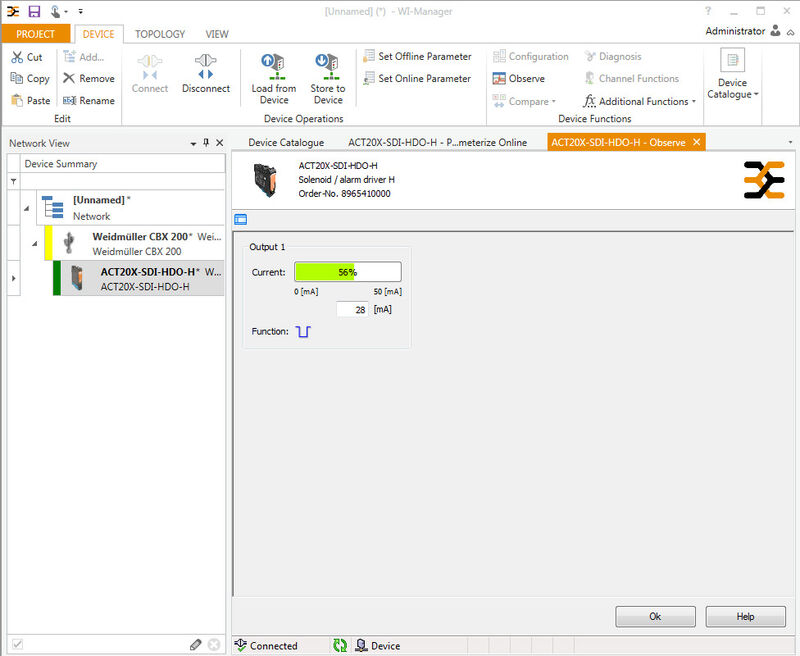Click Set Offline Parameter

click(x=417, y=57)
